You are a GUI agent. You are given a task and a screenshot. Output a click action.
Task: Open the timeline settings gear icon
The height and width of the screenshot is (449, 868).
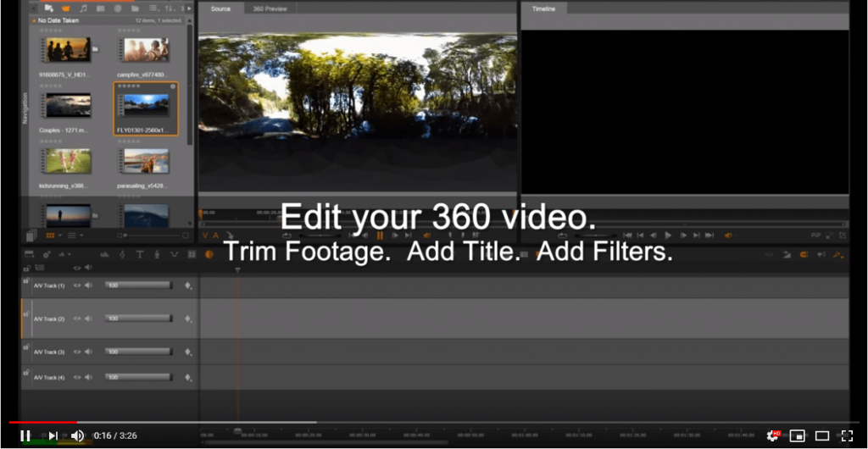47,254
